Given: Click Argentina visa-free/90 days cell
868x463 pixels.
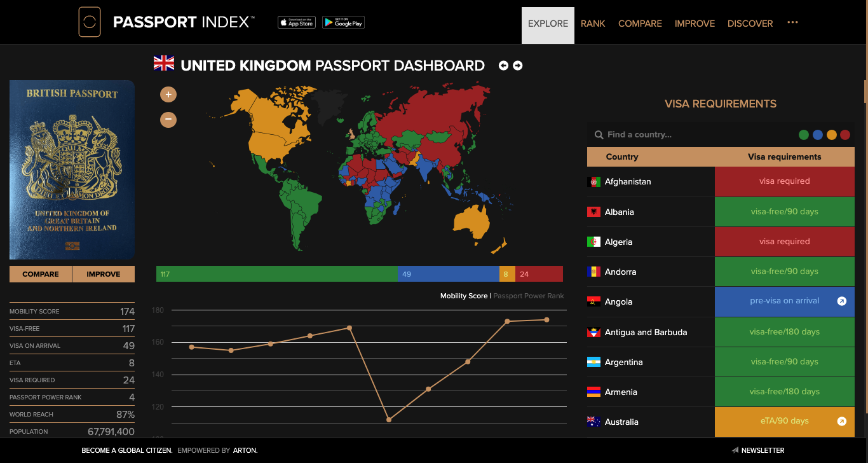Looking at the screenshot, I should [785, 362].
